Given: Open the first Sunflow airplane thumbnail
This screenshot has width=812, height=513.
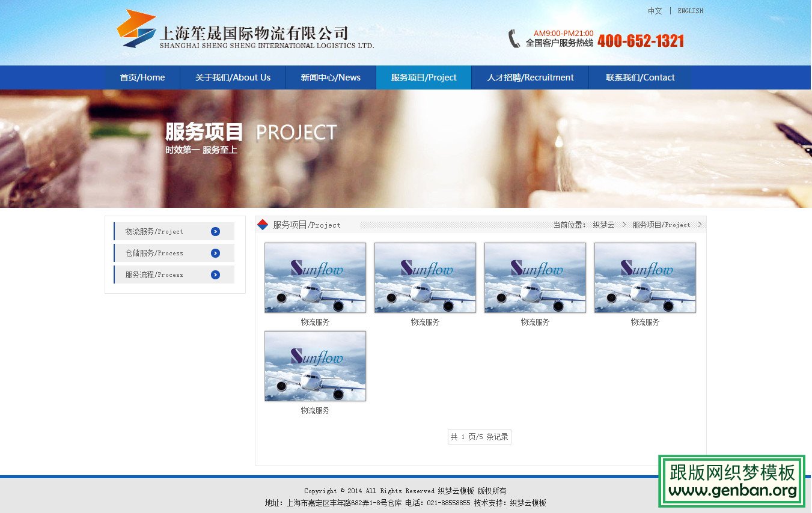Looking at the screenshot, I should pyautogui.click(x=315, y=278).
